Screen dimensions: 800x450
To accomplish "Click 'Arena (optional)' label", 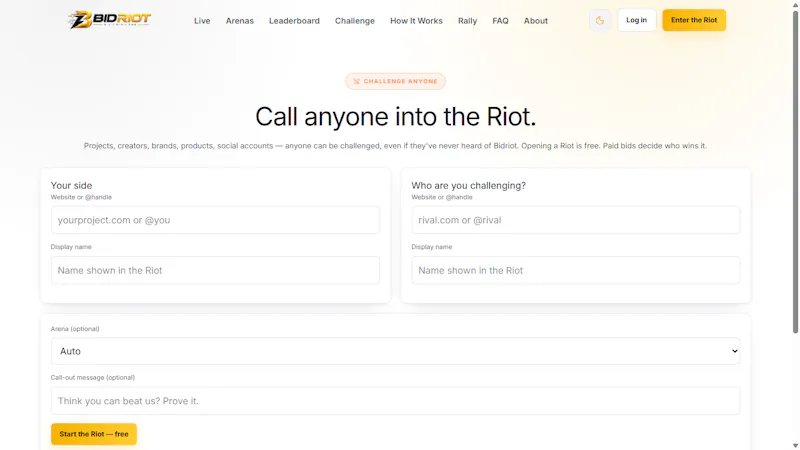I will [75, 329].
